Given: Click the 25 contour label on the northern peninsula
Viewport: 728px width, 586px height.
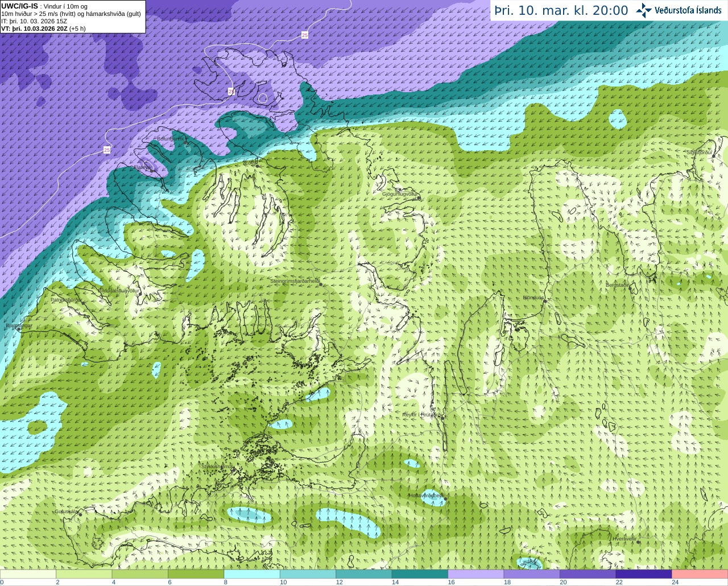Looking at the screenshot, I should [x=231, y=91].
